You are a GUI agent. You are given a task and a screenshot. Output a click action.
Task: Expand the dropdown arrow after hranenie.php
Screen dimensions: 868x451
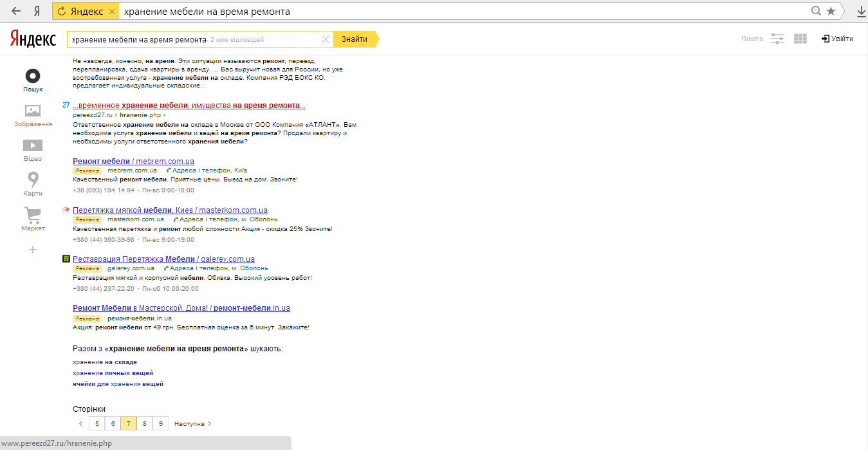[x=164, y=115]
